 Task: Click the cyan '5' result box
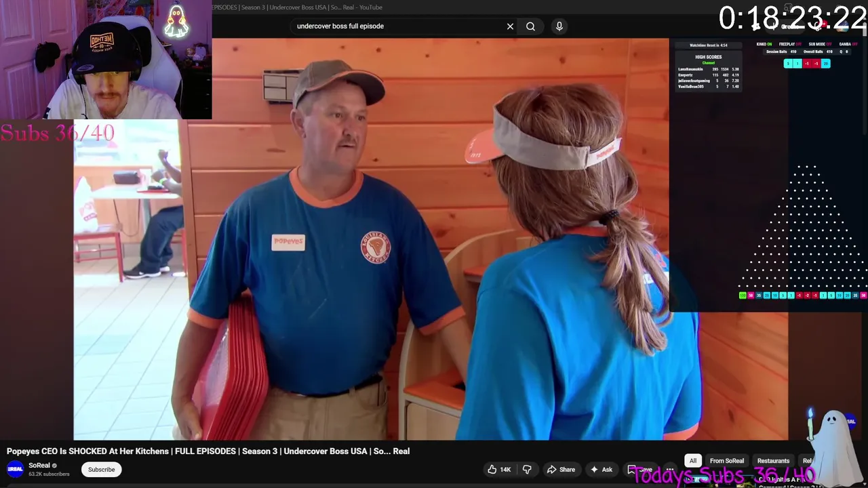pyautogui.click(x=788, y=64)
